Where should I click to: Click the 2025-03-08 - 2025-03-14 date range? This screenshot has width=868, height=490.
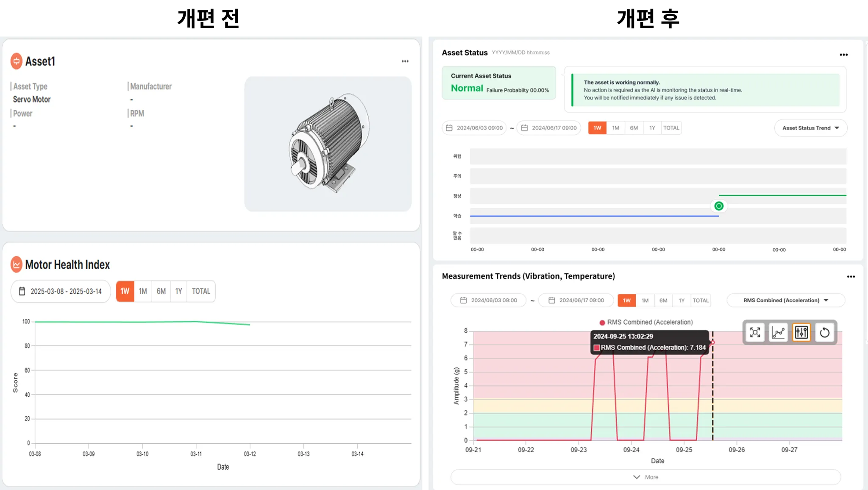(66, 291)
